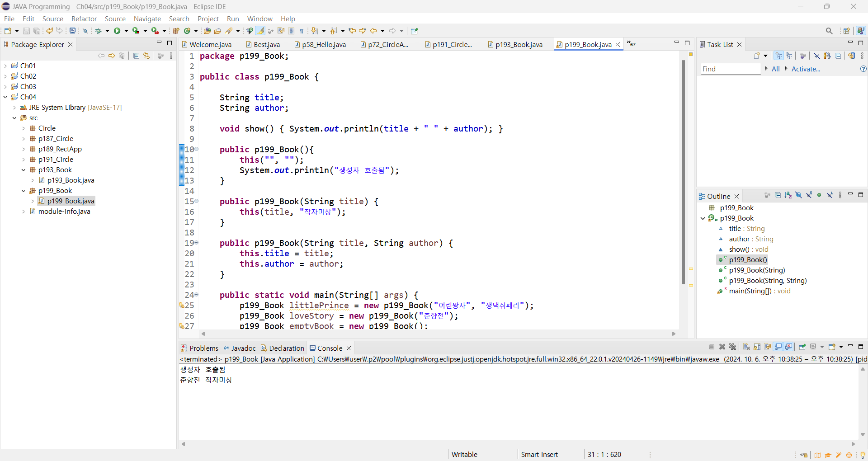
Task: Click the Open Type toolbar icon
Action: click(208, 31)
